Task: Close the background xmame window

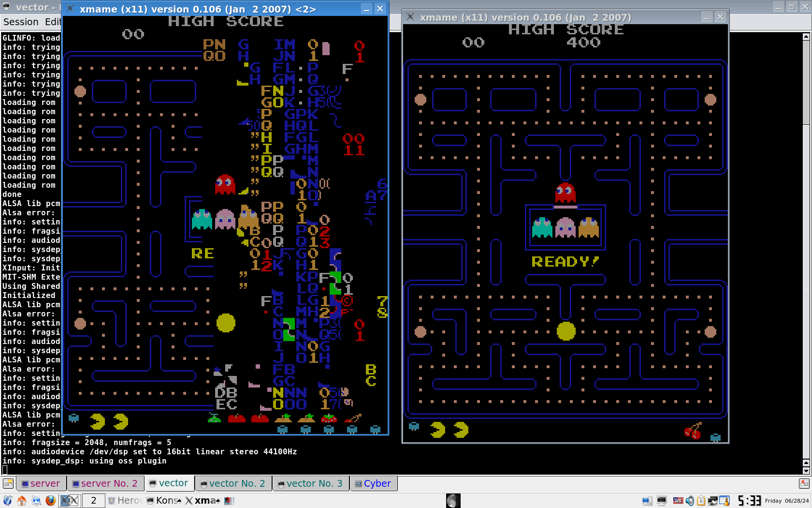Action: (x=721, y=17)
